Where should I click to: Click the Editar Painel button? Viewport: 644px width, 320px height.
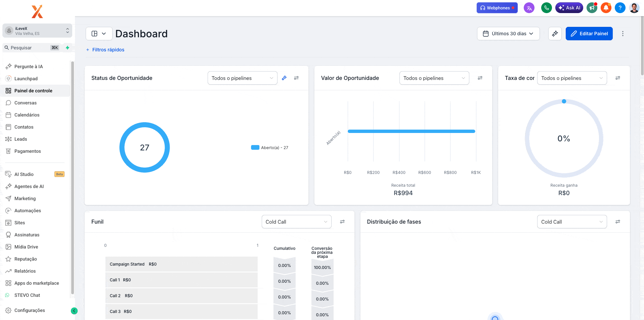[589, 34]
